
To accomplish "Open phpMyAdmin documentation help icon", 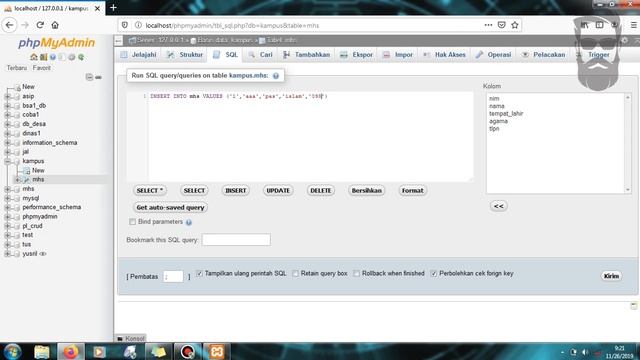I will 53,57.
